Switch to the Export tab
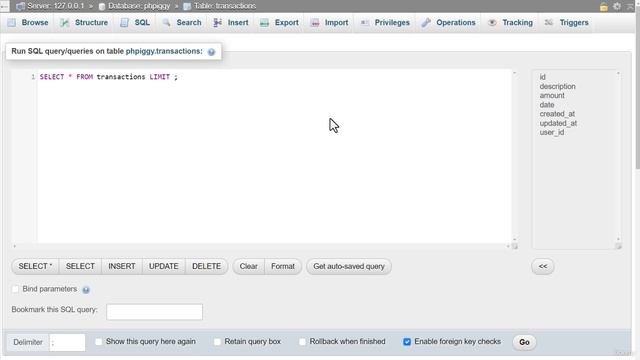 (x=280, y=23)
